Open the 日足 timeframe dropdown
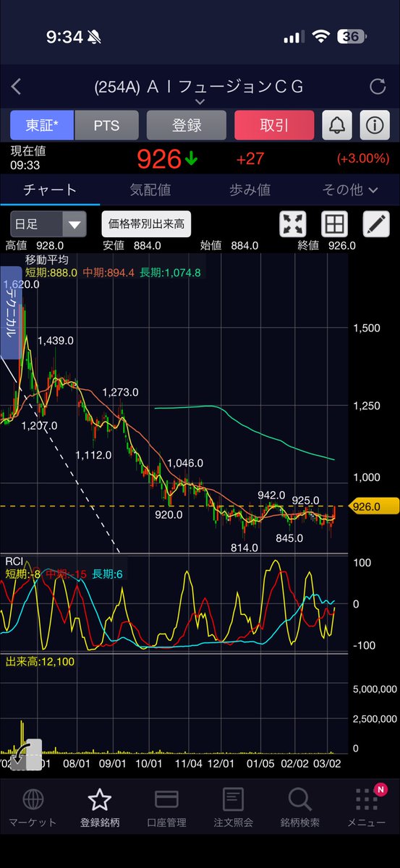Viewport: 400px width, 868px height. 48,224
